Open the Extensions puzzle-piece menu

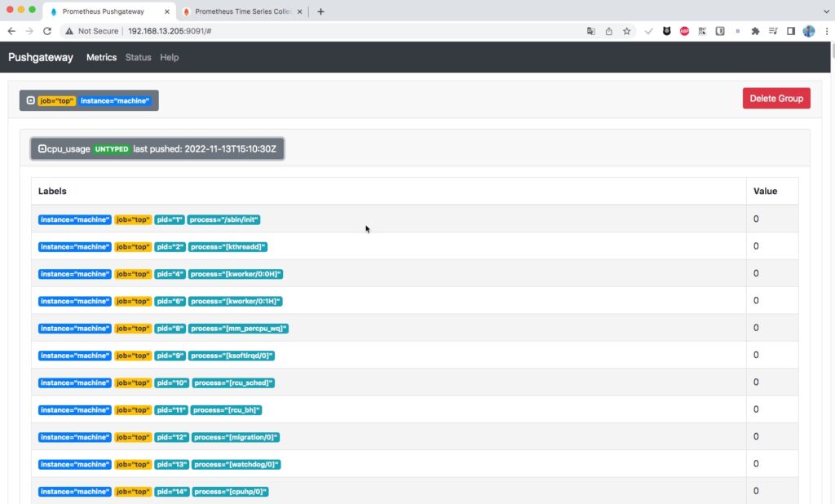(755, 31)
